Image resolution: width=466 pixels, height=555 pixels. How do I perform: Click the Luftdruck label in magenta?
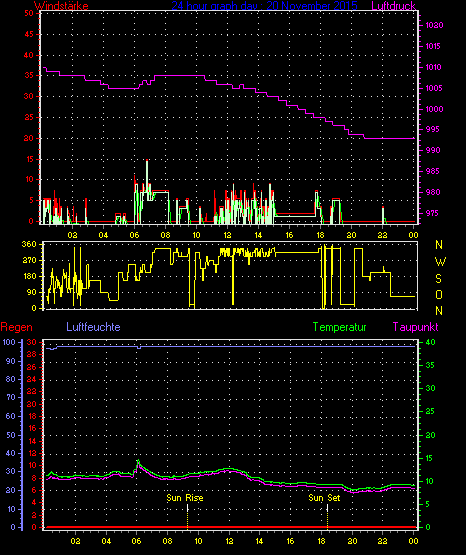[393, 5]
